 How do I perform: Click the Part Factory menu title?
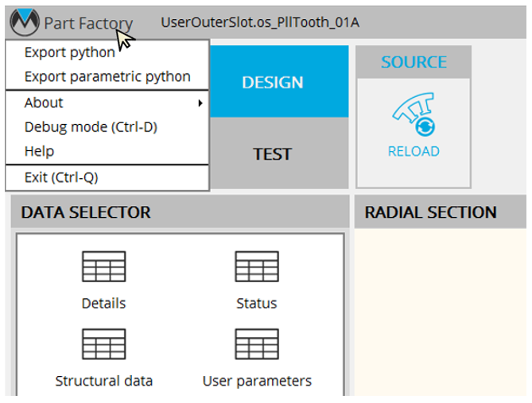(x=88, y=24)
